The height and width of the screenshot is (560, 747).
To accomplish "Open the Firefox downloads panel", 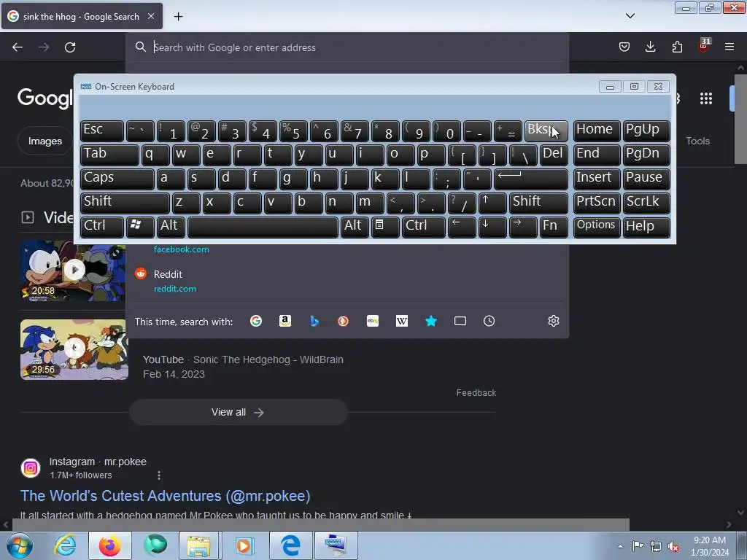I will click(x=650, y=47).
